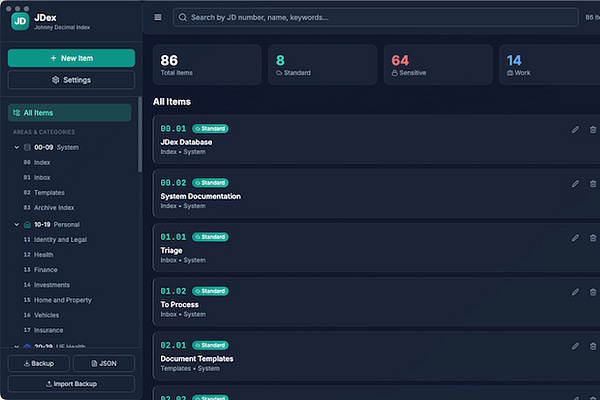Collapse the 10-19 Personal area
Viewport: 600px width, 400px height.
click(x=16, y=224)
